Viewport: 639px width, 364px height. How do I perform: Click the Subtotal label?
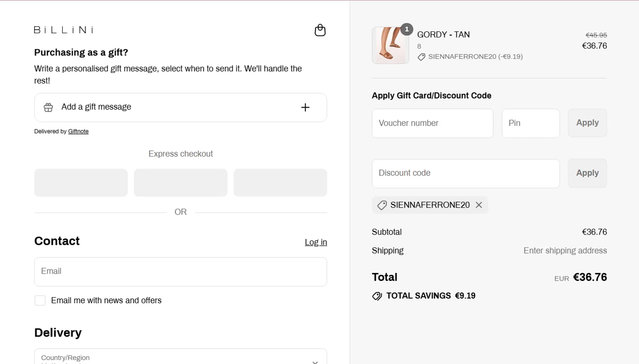tap(387, 232)
